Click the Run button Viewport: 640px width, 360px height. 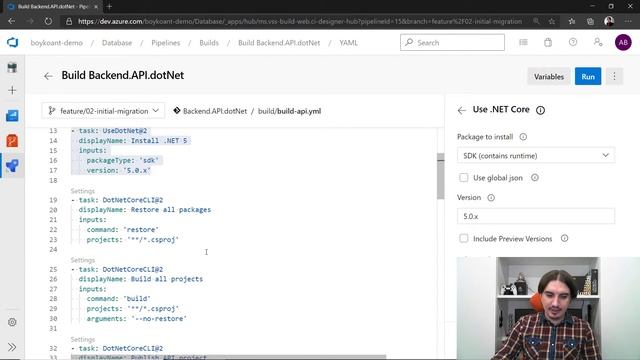[588, 76]
